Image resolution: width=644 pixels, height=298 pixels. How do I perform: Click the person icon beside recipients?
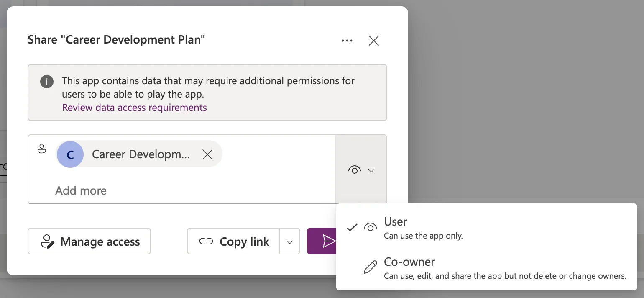(x=42, y=149)
